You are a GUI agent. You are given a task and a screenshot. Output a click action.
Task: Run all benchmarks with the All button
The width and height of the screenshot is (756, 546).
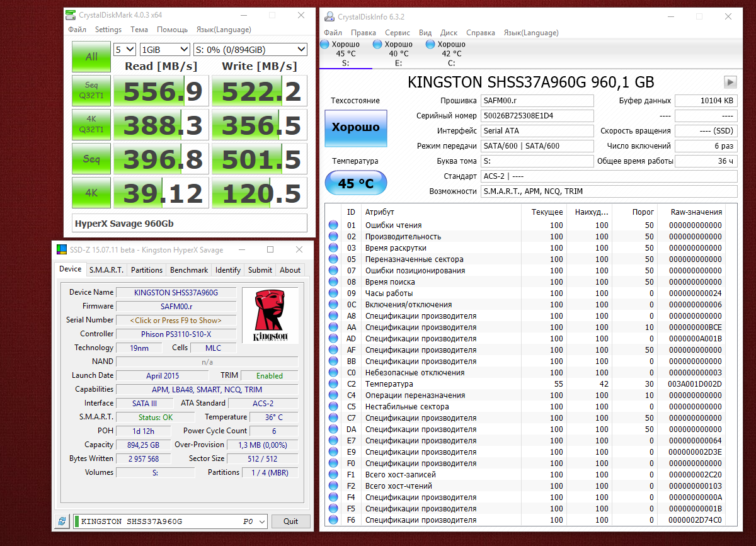[91, 57]
